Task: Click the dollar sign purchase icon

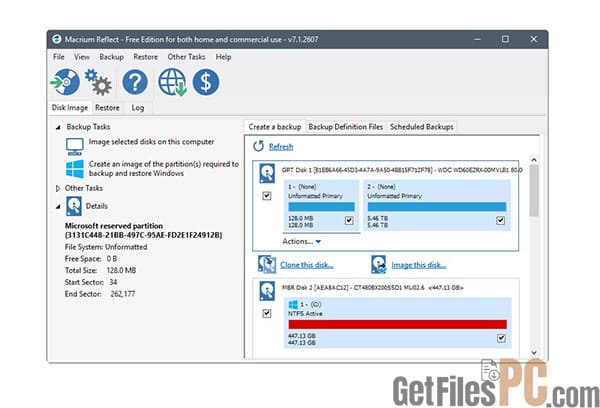Action: point(206,82)
